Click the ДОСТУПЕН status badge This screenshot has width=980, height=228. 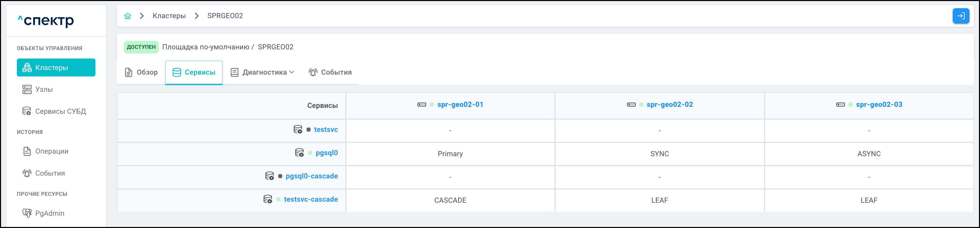click(141, 47)
